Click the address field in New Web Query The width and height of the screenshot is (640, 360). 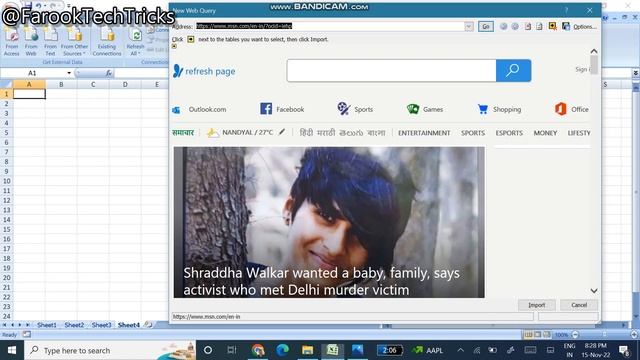pyautogui.click(x=330, y=26)
